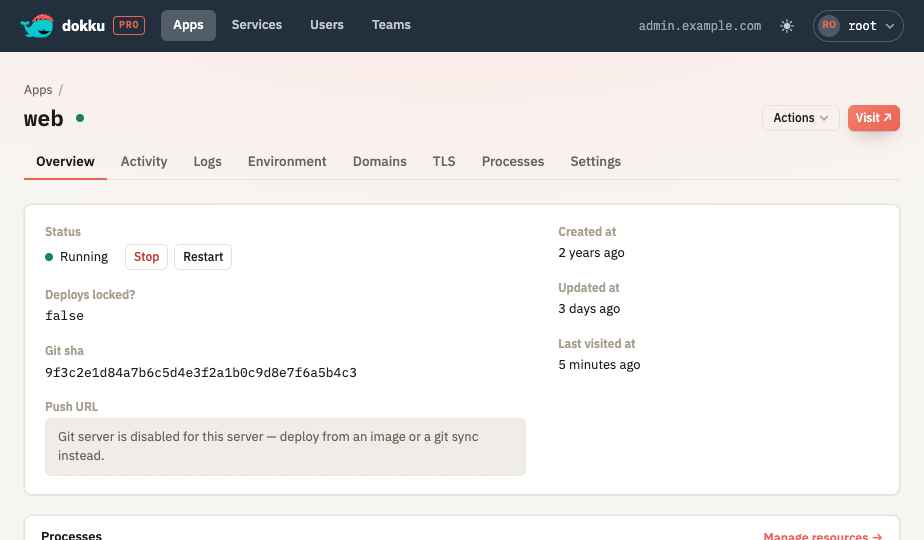
Task: Click the green status dot beside the web title
Action: click(x=80, y=118)
